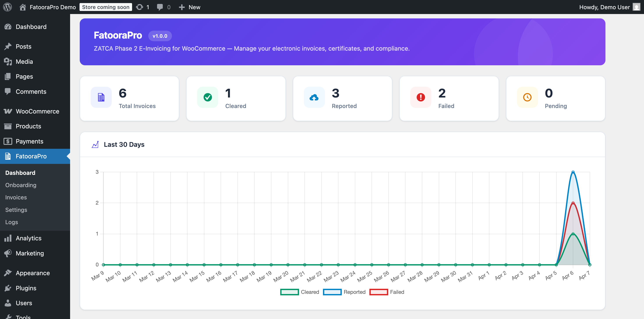The height and width of the screenshot is (319, 644).
Task: Click the red Failed exclamation icon
Action: coord(421,97)
